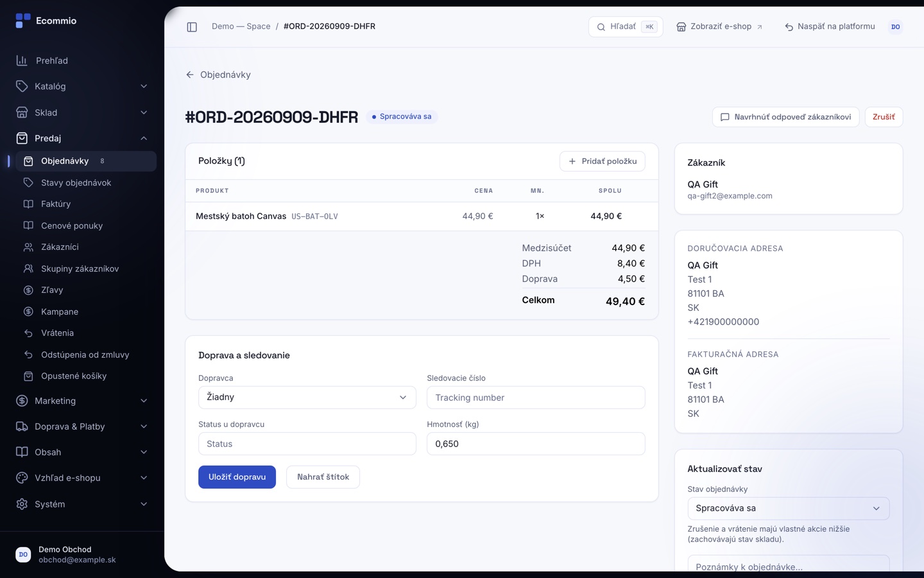Expand the Katalóg menu chevron
The image size is (924, 578).
[144, 86]
